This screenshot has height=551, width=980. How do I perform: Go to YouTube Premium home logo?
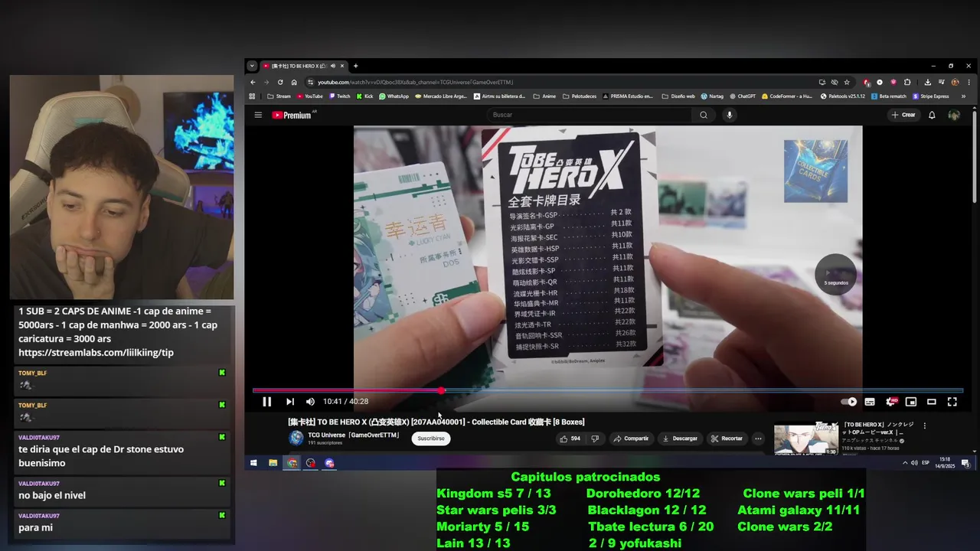[x=292, y=115]
